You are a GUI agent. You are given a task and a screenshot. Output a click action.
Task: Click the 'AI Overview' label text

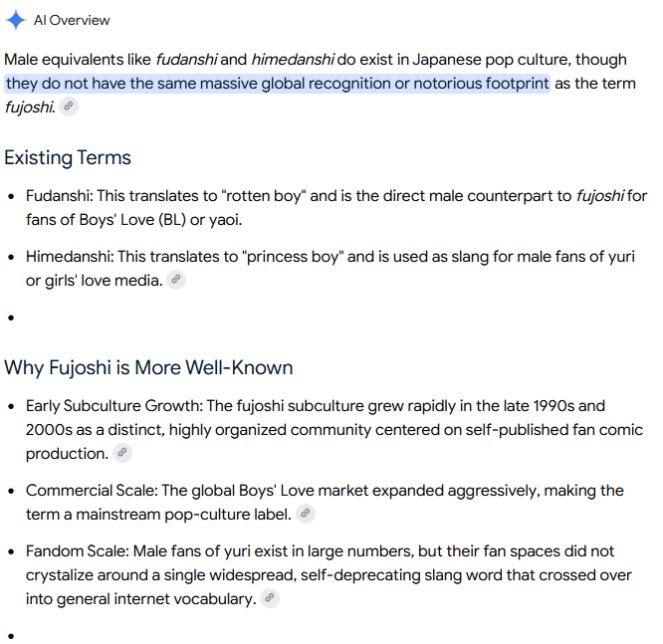72,20
